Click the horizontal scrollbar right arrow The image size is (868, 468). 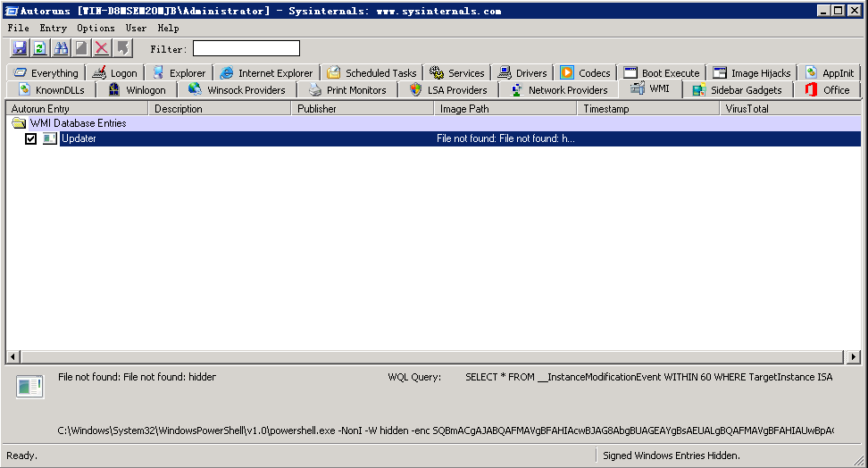tap(854, 356)
